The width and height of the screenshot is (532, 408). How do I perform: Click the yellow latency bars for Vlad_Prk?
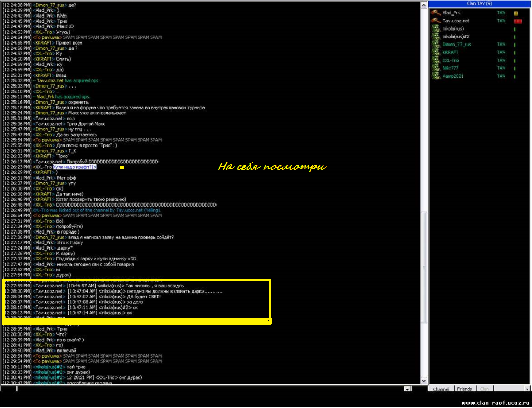pos(515,13)
